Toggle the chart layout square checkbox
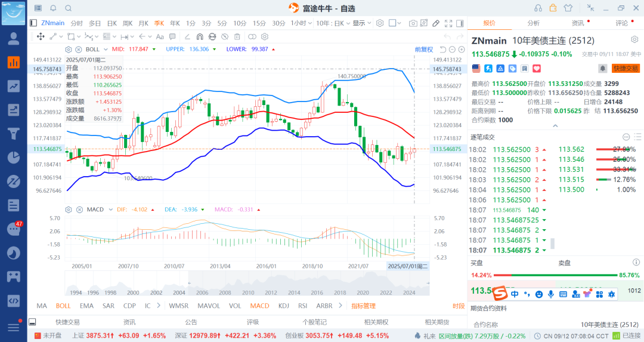The height and width of the screenshot is (342, 644). (x=392, y=23)
